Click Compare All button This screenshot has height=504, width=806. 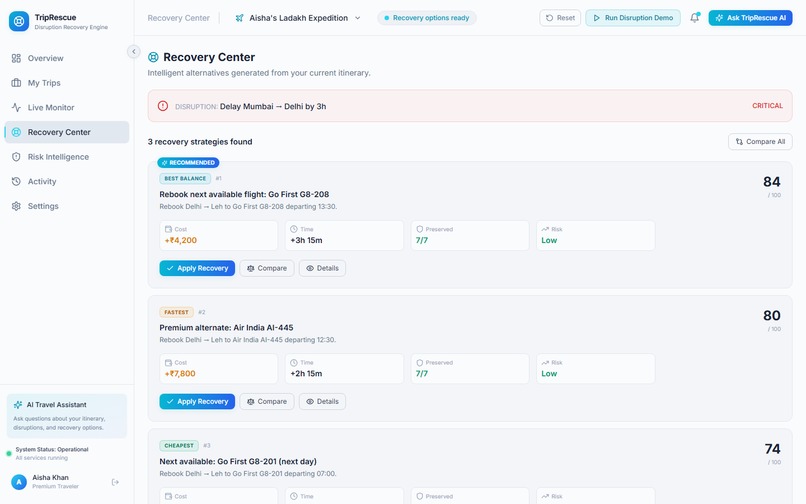click(760, 142)
